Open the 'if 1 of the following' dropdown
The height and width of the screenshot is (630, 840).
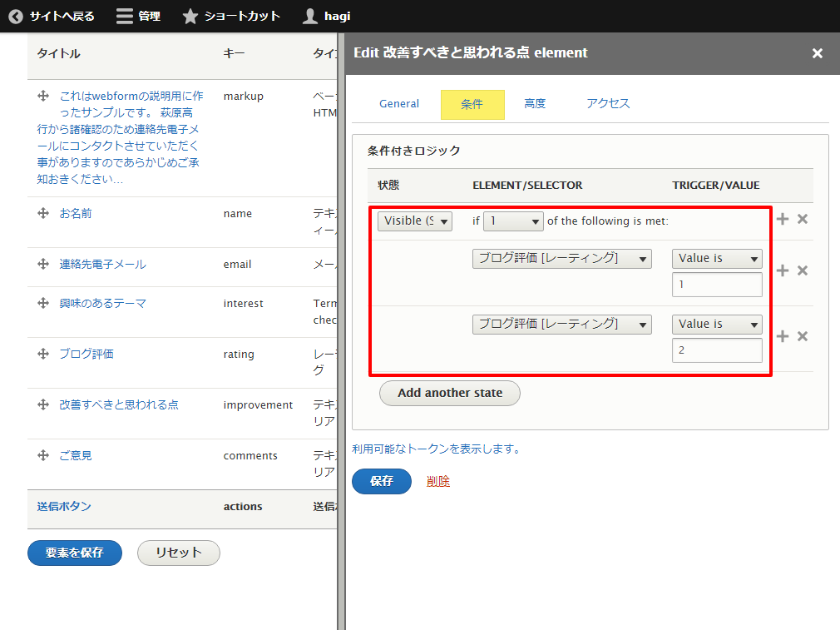513,221
